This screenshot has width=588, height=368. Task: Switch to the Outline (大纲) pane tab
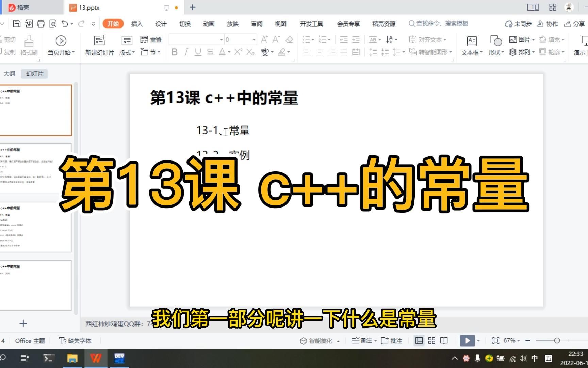point(9,74)
